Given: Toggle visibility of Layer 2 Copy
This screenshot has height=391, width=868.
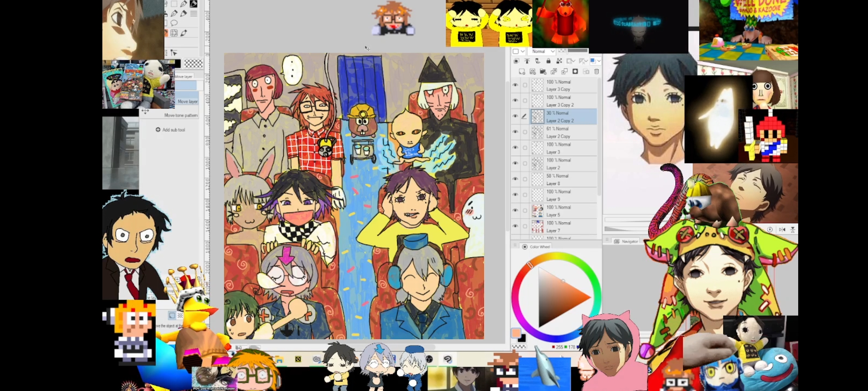Looking at the screenshot, I should pos(515,132).
